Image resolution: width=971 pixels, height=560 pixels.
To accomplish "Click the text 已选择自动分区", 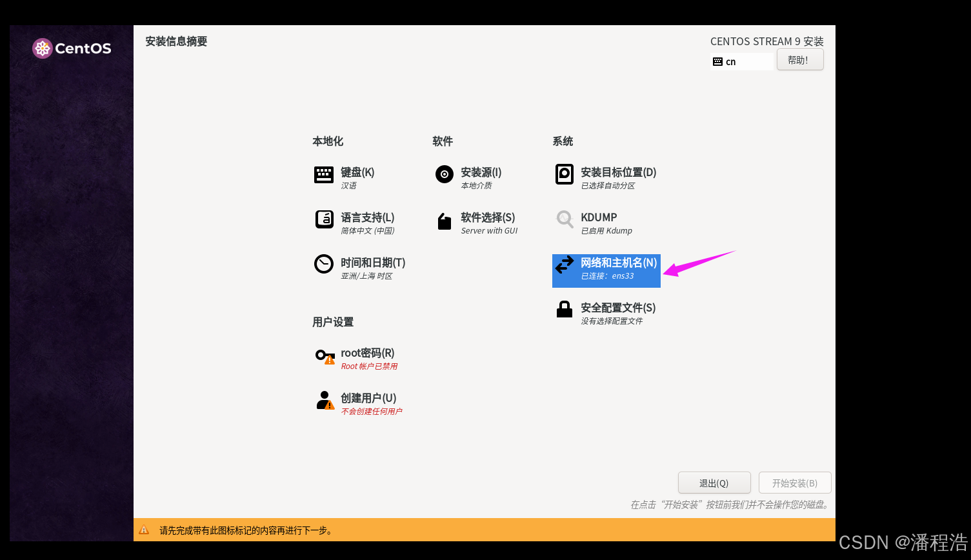I will pyautogui.click(x=608, y=186).
